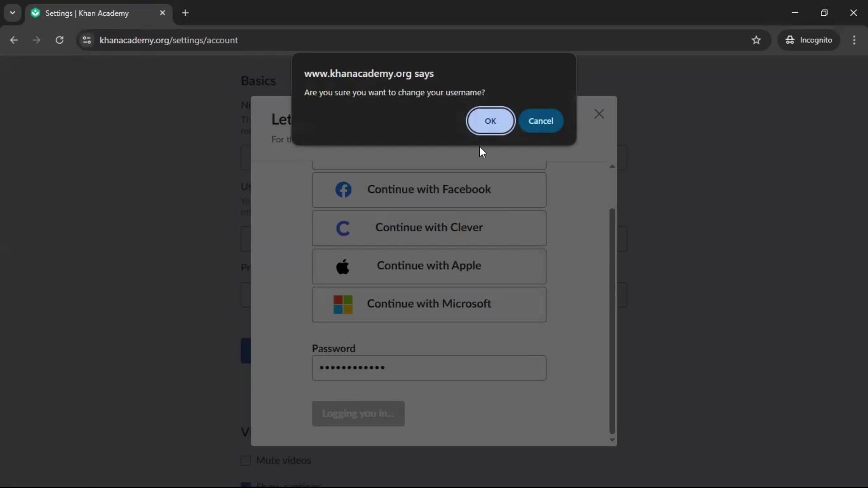Click scroll up arrow in modal

pos(612,166)
